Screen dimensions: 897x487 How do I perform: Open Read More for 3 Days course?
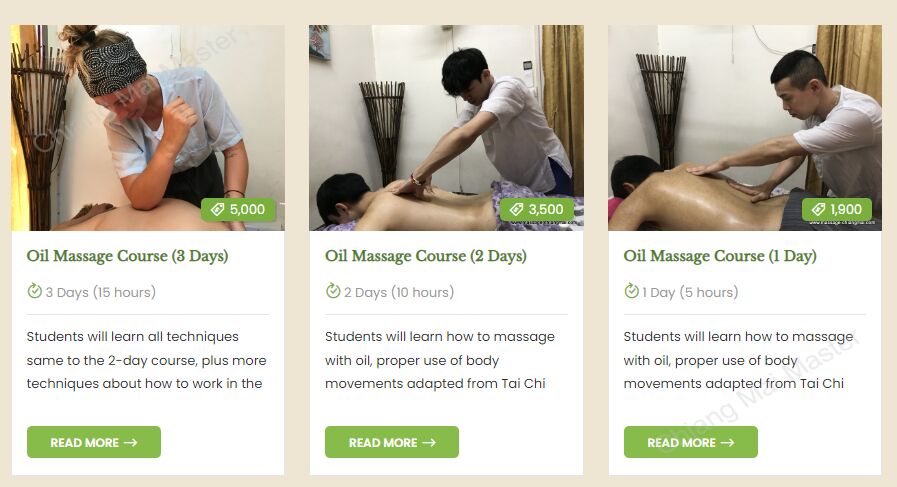94,442
